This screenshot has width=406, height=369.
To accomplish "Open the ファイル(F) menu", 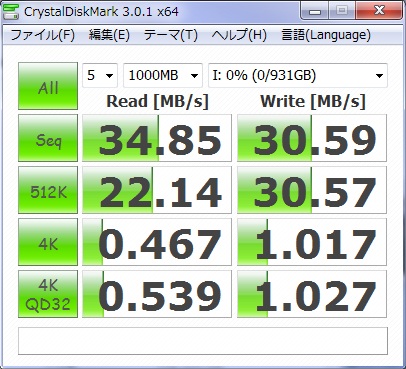I will click(x=43, y=35).
